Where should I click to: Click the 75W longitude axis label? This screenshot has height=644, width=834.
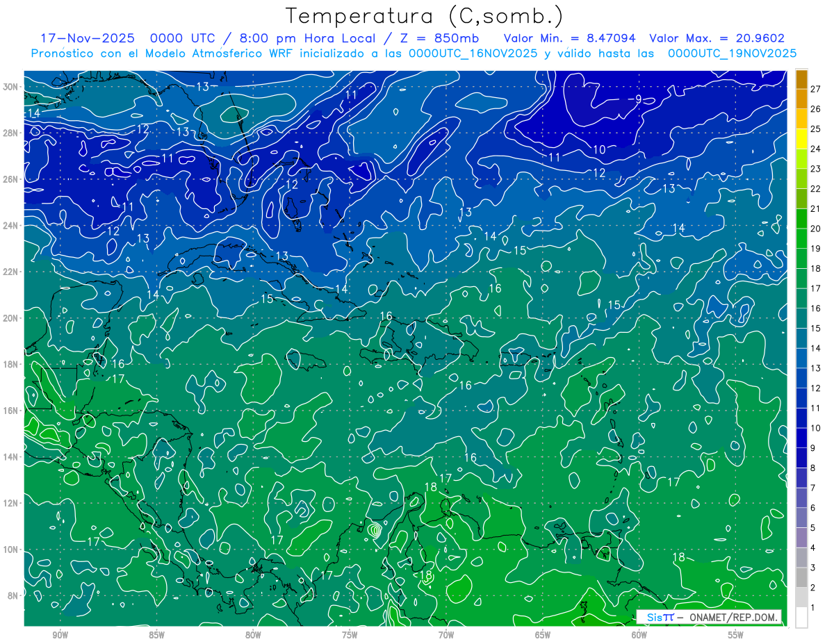(350, 635)
